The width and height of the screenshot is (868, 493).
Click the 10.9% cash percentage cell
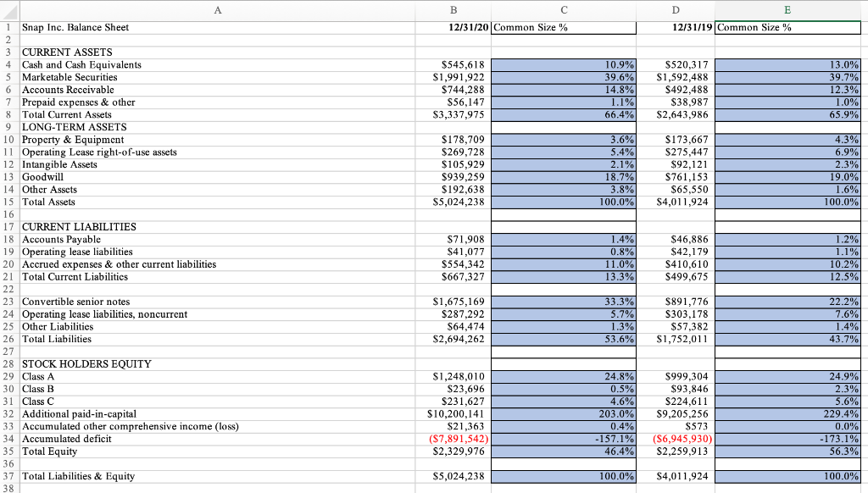coord(564,64)
